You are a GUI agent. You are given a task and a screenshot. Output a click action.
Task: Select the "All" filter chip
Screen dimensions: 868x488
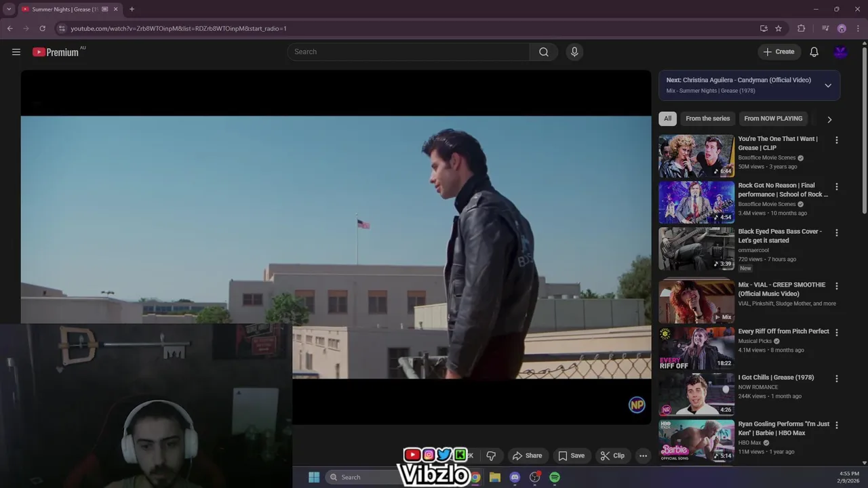(667, 119)
